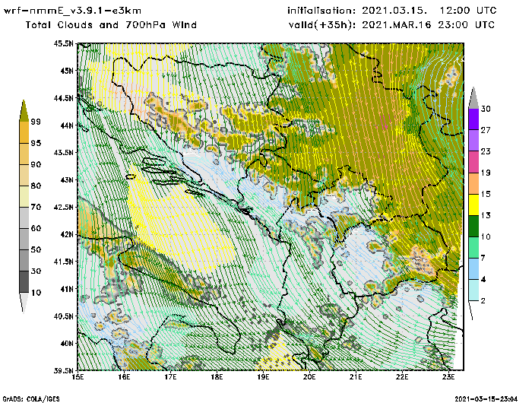Pick the light green 7–10 wind swatch

point(473,248)
